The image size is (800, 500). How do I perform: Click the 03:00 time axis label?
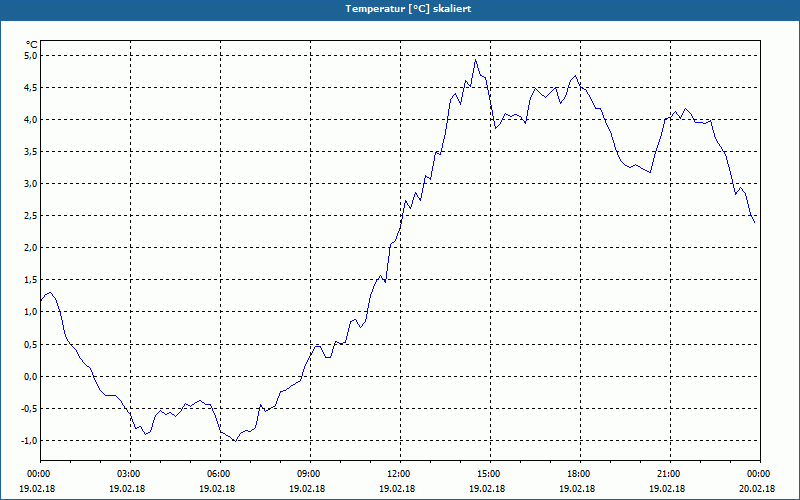tap(127, 474)
